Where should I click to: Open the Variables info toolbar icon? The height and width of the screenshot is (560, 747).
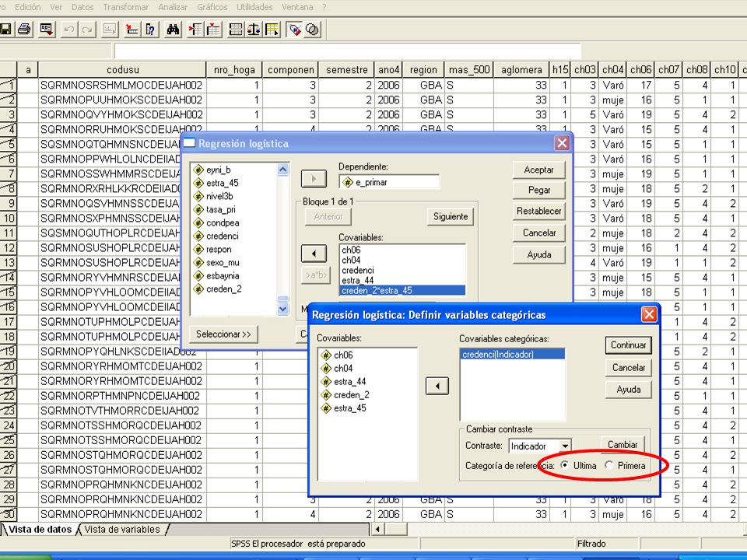pyautogui.click(x=150, y=30)
